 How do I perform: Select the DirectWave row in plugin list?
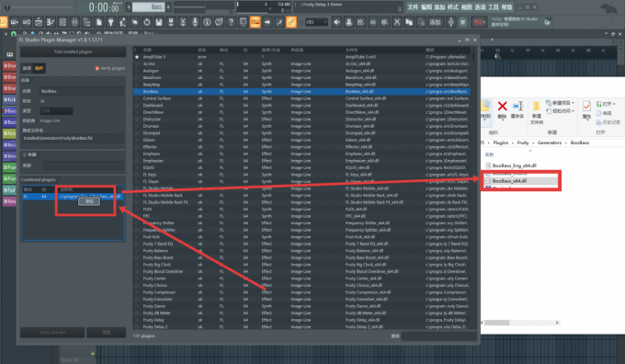click(x=301, y=112)
